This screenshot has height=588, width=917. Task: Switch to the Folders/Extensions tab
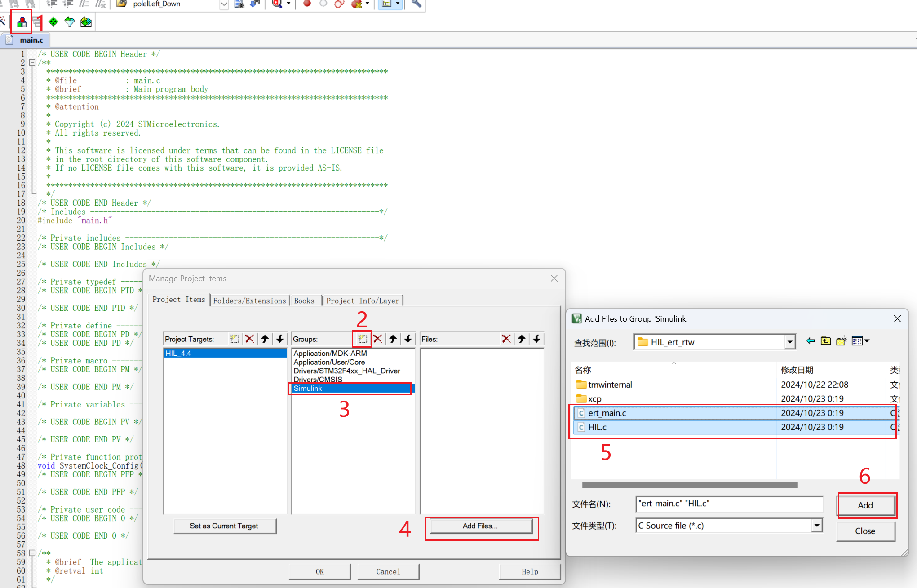(x=249, y=301)
